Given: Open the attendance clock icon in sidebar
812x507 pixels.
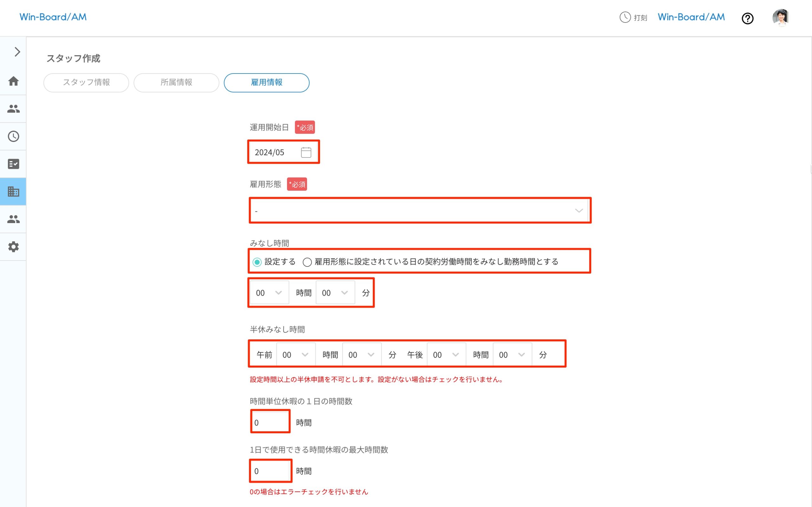Looking at the screenshot, I should point(13,136).
